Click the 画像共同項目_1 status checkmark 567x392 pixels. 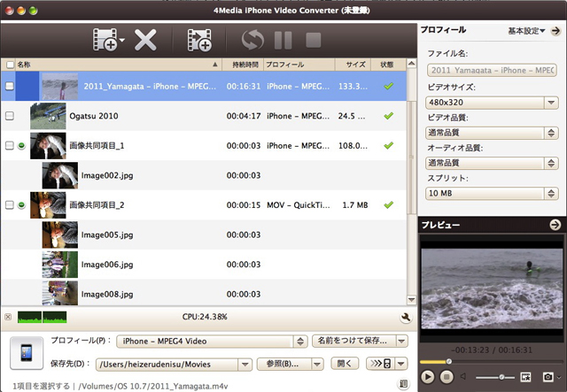[389, 145]
